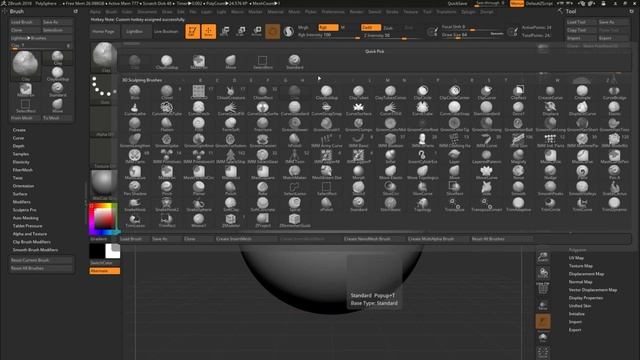
Task: Adjust the Draw Size slider
Action: click(472, 35)
